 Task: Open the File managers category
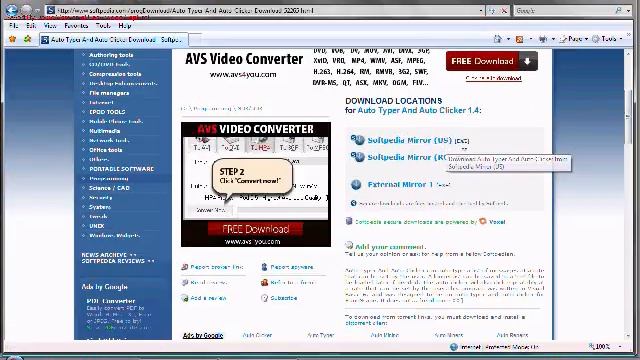[x=109, y=93]
